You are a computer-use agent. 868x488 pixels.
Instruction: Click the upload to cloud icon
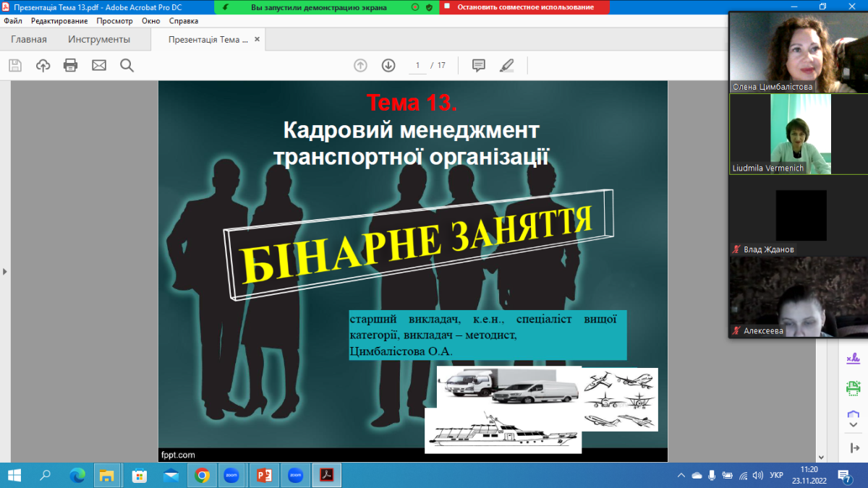(x=43, y=66)
